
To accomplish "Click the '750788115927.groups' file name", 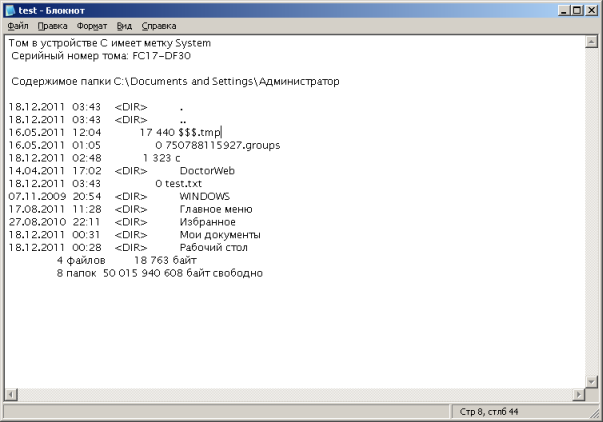I will [223, 145].
